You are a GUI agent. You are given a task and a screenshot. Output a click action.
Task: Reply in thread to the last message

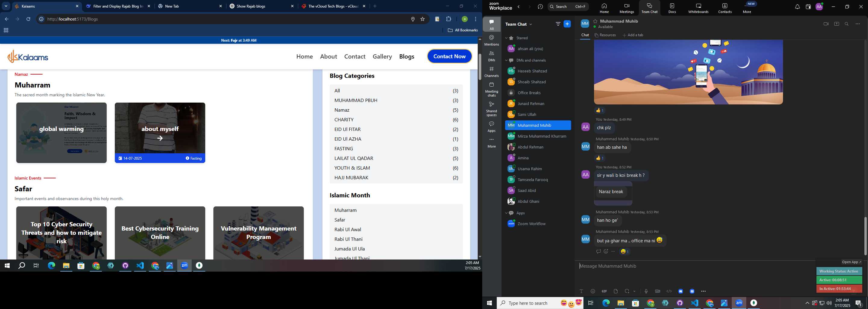click(x=599, y=251)
